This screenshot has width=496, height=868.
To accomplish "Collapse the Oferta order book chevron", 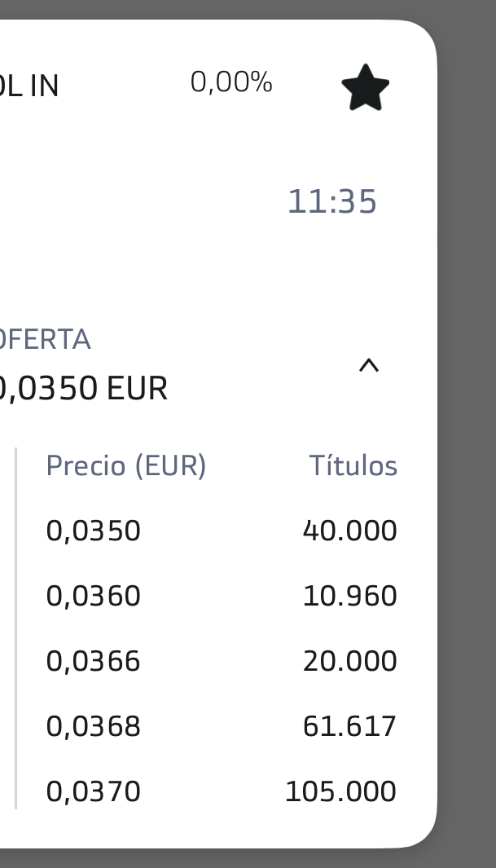I will pyautogui.click(x=369, y=365).
